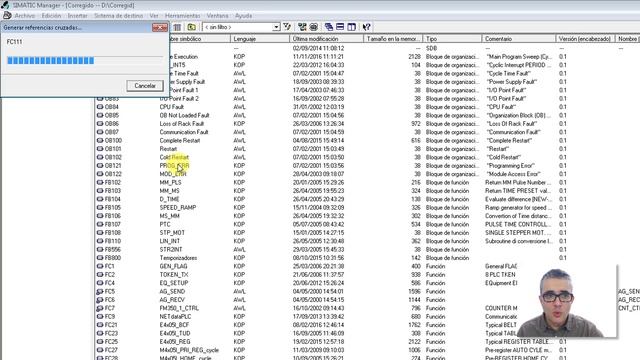This screenshot has width=640, height=360.
Task: Select the FC21 block name
Action: [x=111, y=325]
